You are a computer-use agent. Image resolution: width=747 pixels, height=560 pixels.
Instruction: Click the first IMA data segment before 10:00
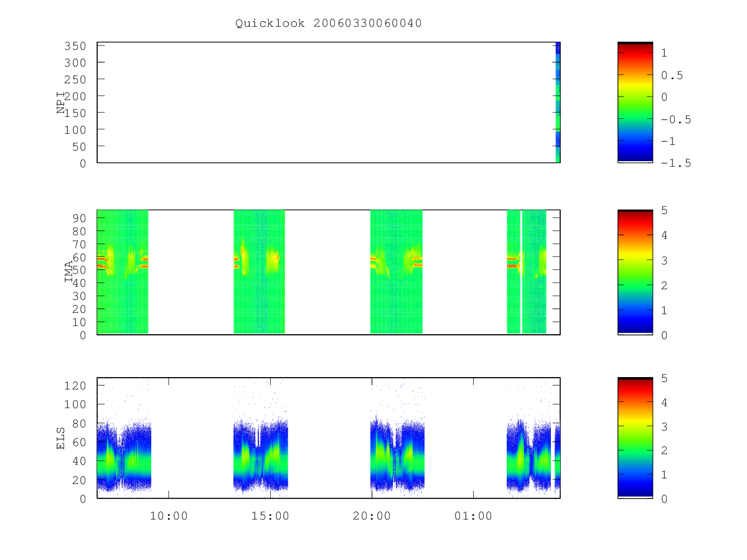(x=123, y=272)
